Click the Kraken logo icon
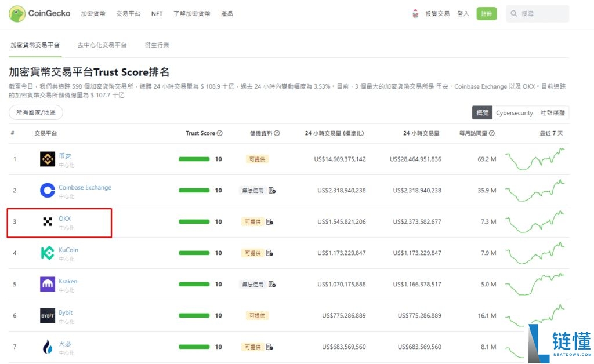 [48, 284]
